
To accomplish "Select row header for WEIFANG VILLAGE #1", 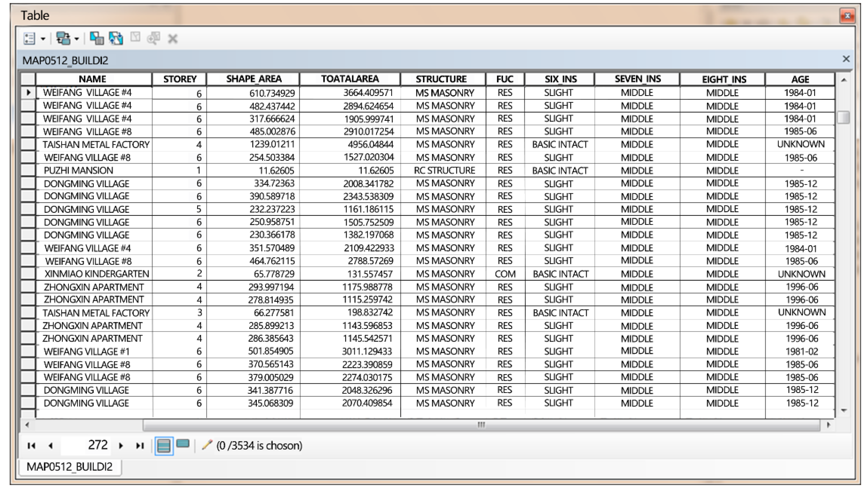I will (28, 351).
